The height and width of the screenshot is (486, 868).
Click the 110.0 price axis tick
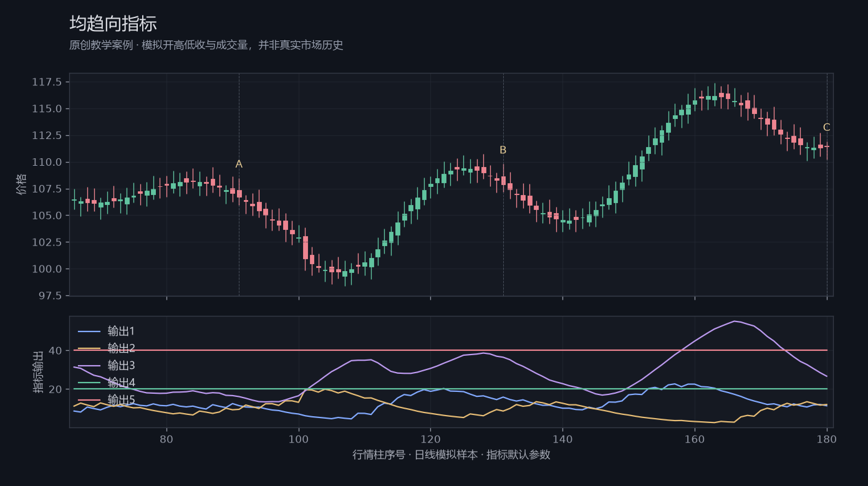(x=47, y=163)
